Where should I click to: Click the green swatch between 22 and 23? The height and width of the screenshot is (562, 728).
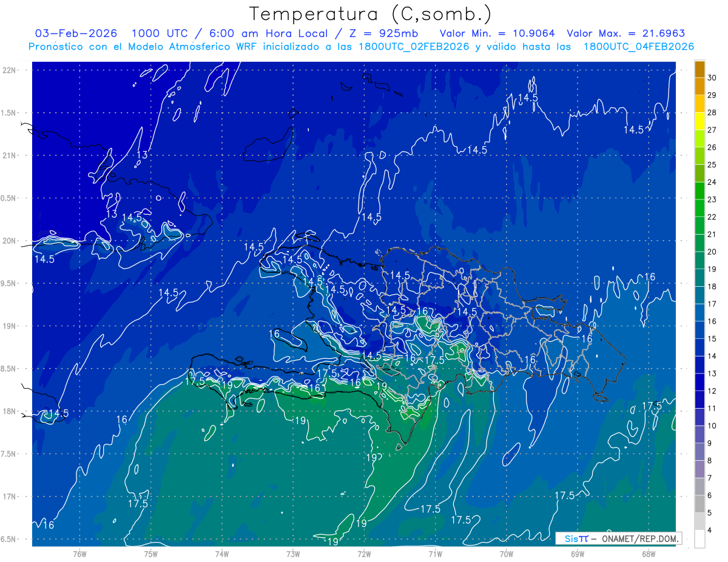click(x=700, y=208)
